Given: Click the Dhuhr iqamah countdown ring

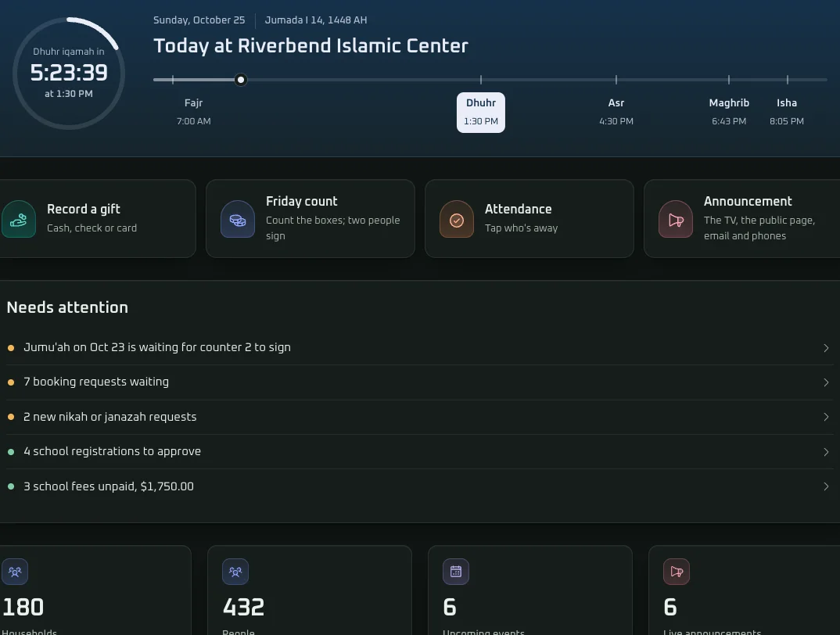Looking at the screenshot, I should pyautogui.click(x=69, y=74).
